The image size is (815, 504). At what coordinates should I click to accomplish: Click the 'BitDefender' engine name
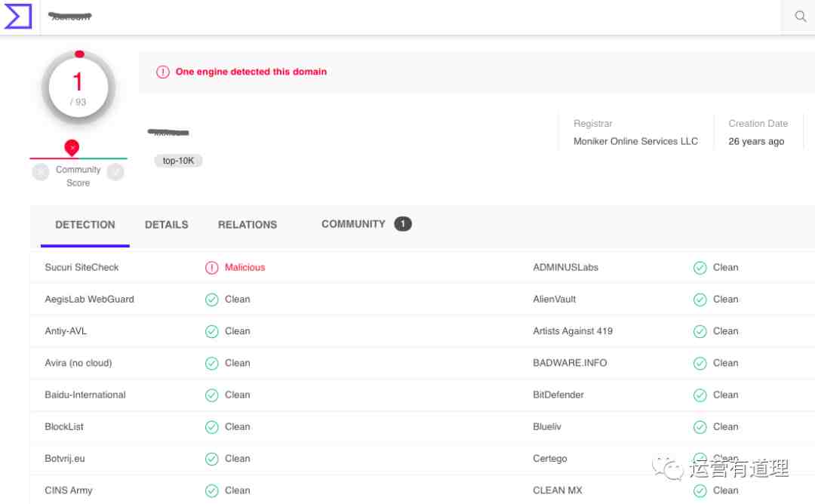[x=558, y=395]
